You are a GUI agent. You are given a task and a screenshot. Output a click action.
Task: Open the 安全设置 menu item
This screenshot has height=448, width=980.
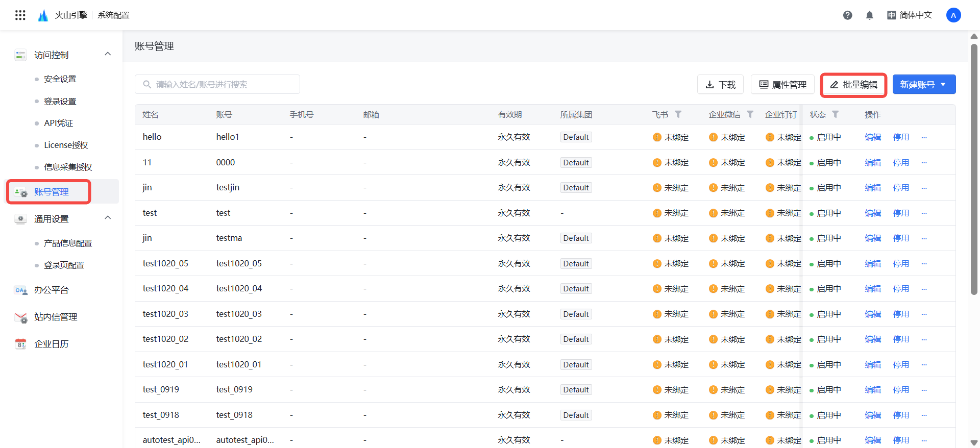[x=60, y=79]
